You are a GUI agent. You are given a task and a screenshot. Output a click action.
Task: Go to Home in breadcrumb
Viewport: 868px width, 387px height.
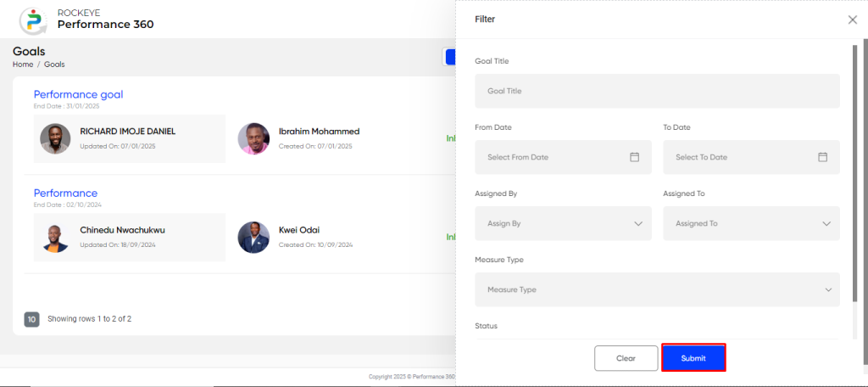(23, 64)
